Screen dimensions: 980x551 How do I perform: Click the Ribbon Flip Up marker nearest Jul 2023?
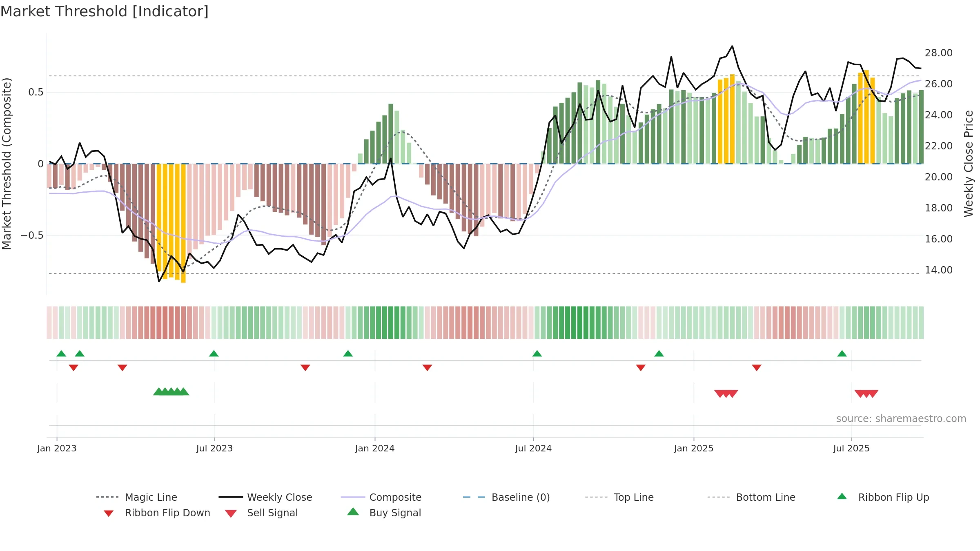pyautogui.click(x=214, y=353)
